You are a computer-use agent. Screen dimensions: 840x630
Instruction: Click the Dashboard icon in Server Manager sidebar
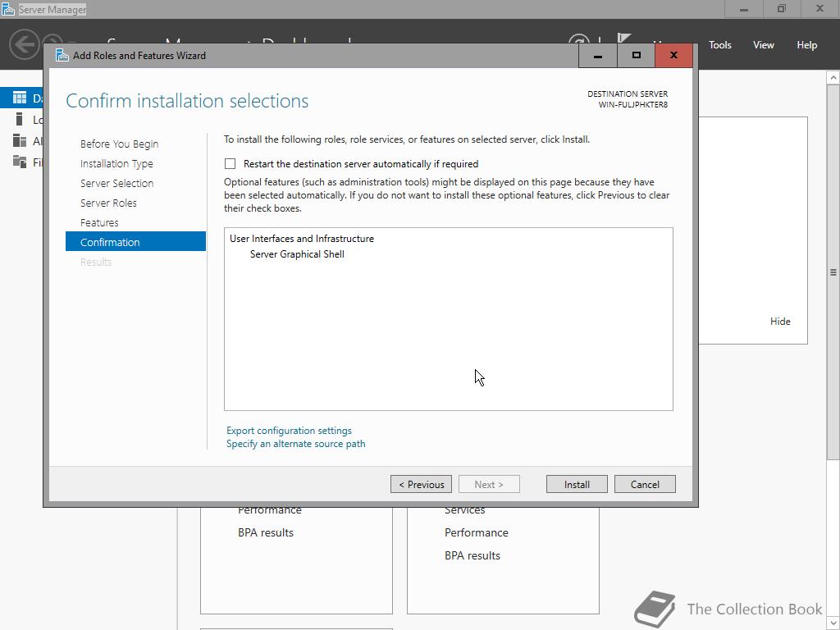pyautogui.click(x=20, y=98)
